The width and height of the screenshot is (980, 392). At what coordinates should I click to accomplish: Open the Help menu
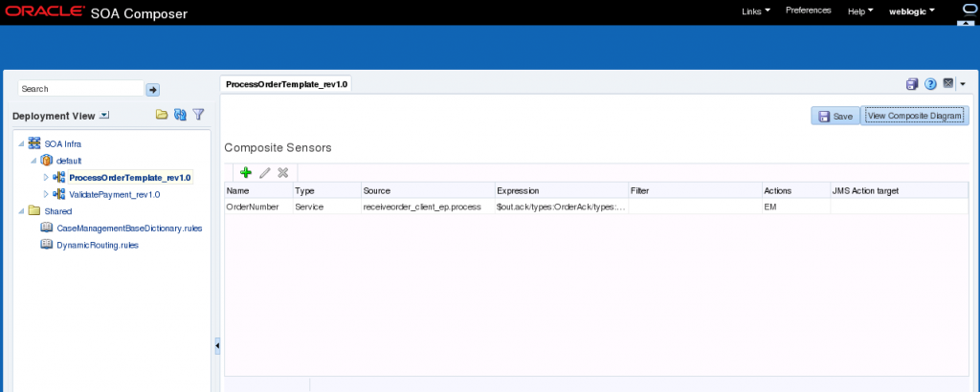pyautogui.click(x=860, y=11)
